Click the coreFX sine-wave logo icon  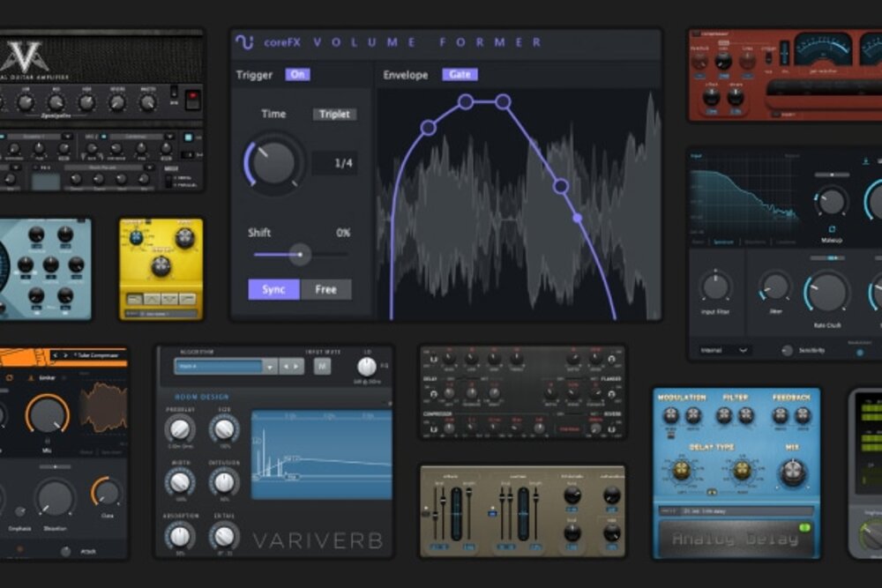(x=244, y=42)
